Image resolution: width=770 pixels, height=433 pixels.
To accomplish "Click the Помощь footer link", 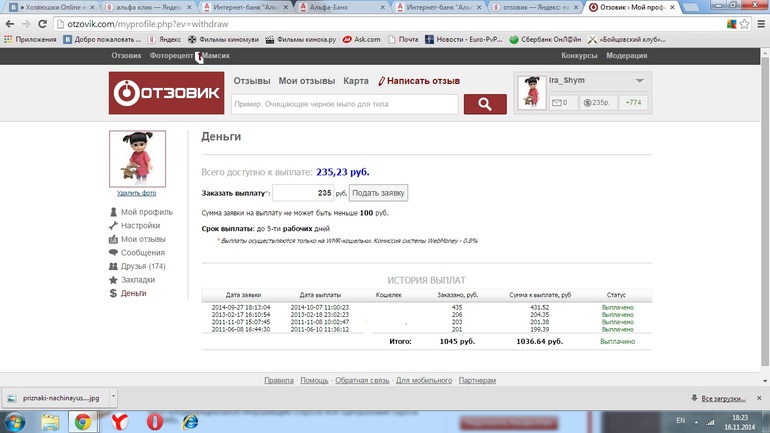I will click(x=314, y=380).
